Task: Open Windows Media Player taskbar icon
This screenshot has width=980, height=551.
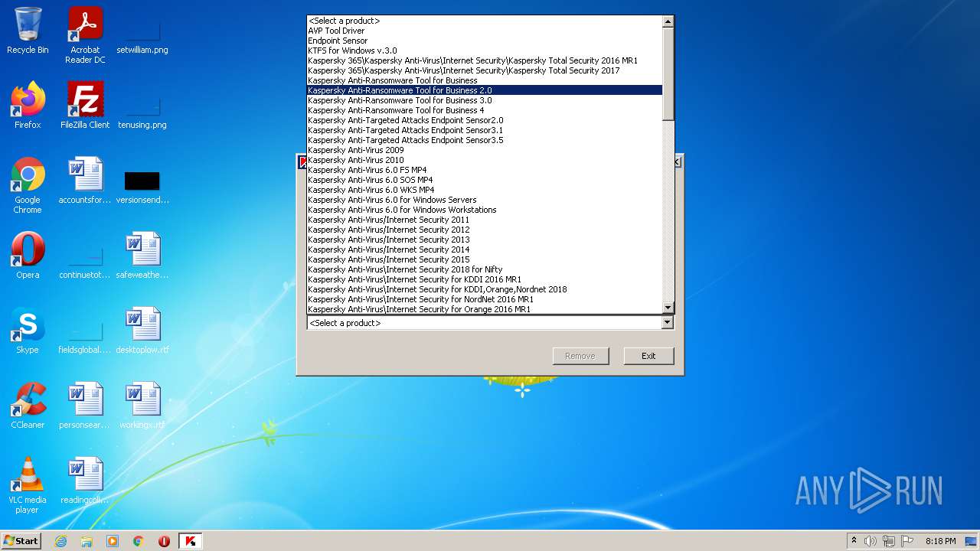Action: (x=113, y=541)
